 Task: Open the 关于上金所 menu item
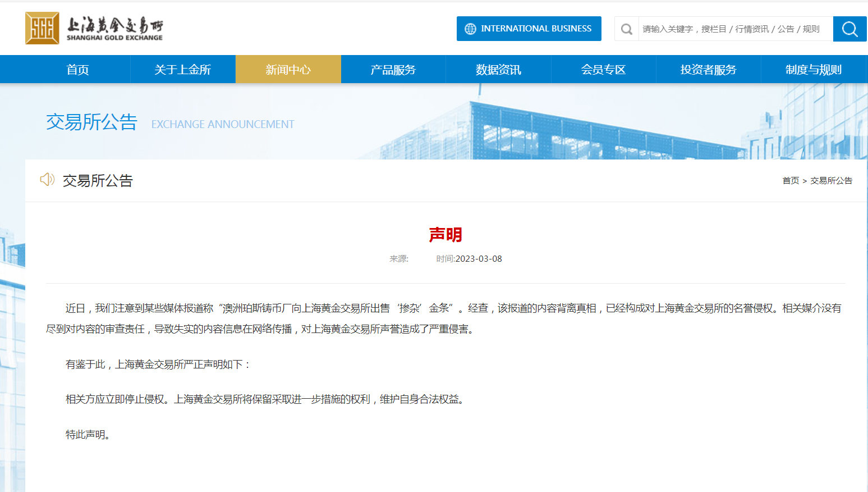tap(183, 70)
